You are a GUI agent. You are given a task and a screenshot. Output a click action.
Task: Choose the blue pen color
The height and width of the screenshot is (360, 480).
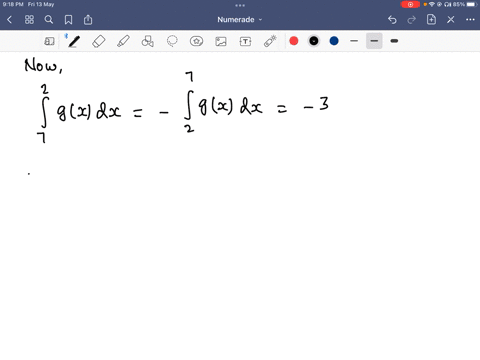point(334,41)
